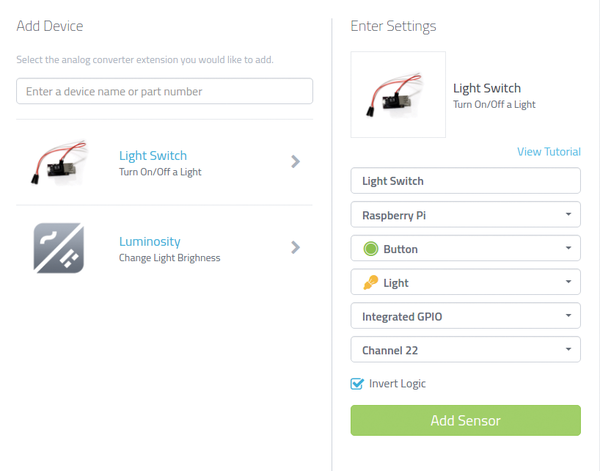Click the Light Switch preview thumbnail in settings
This screenshot has height=471, width=600.
click(x=398, y=95)
